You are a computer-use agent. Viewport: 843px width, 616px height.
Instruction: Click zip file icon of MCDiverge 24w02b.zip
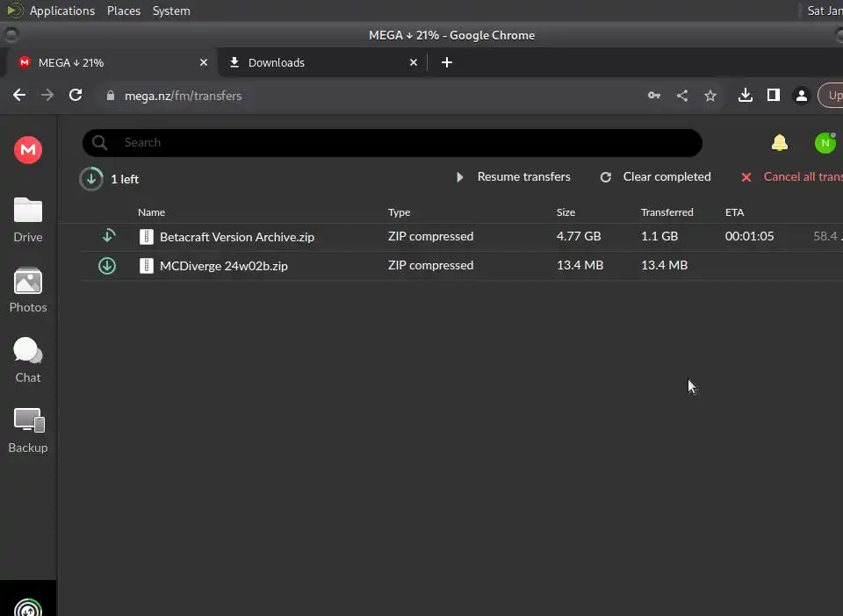[x=147, y=265]
